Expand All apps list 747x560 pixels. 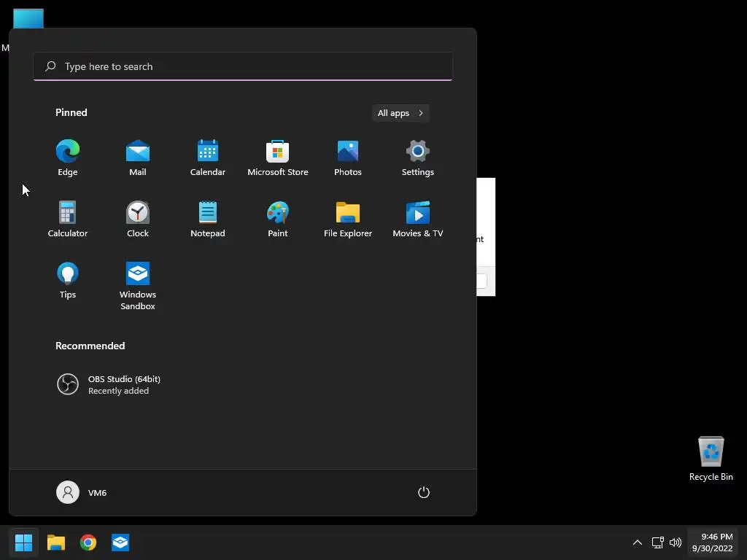click(400, 113)
